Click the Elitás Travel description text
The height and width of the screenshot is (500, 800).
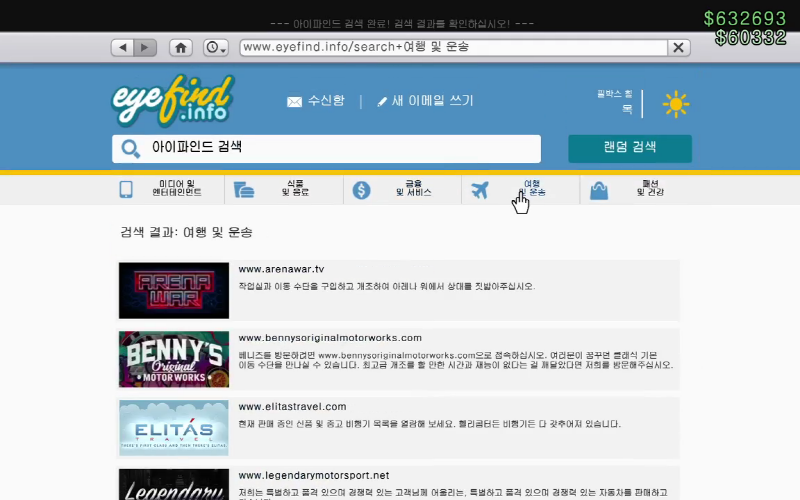pyautogui.click(x=430, y=424)
